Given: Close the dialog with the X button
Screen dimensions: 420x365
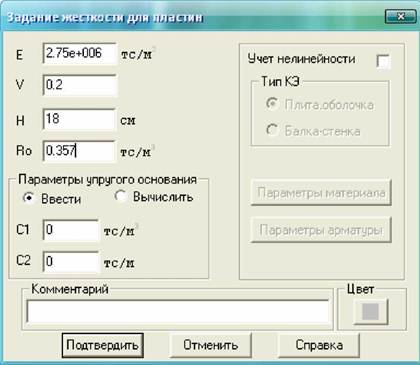Looking at the screenshot, I should click(x=400, y=16).
